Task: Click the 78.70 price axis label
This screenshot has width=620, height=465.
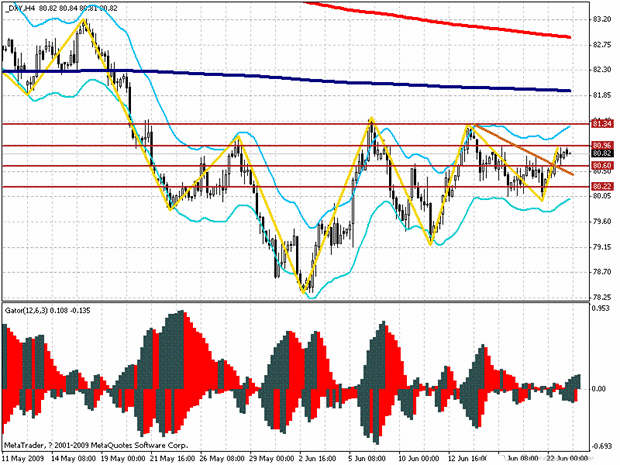Action: [x=602, y=272]
